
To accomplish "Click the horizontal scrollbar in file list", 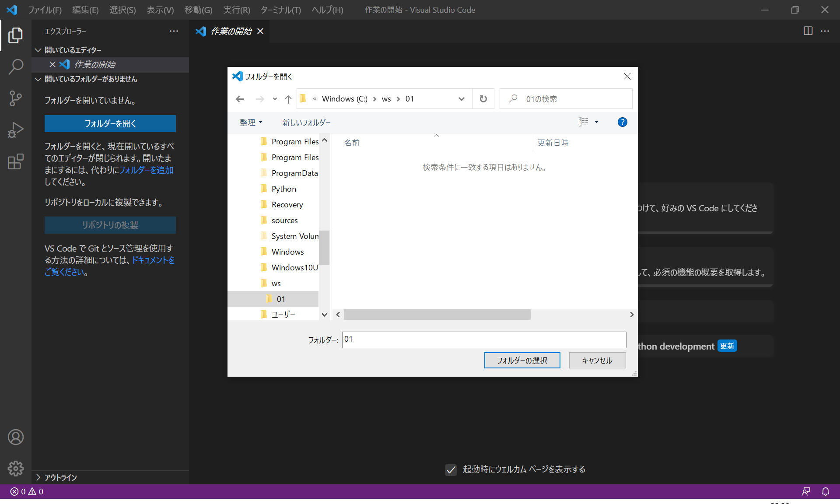I will (x=437, y=315).
